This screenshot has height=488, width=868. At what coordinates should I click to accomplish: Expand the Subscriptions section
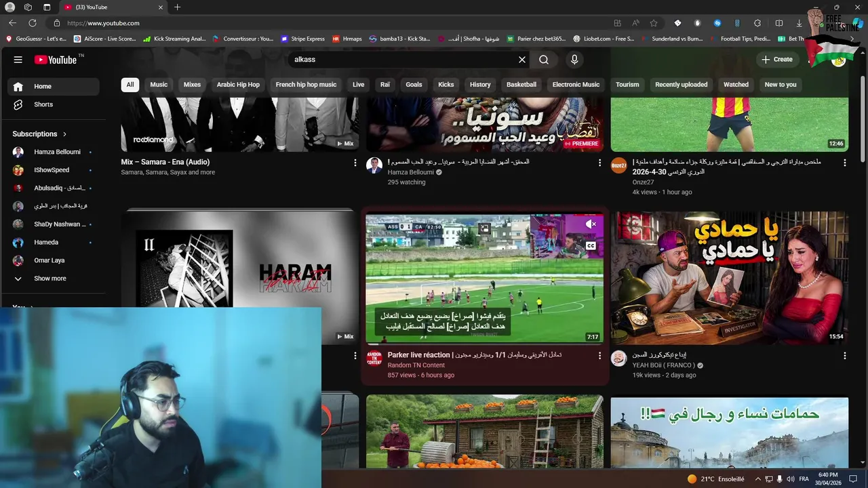pos(39,134)
